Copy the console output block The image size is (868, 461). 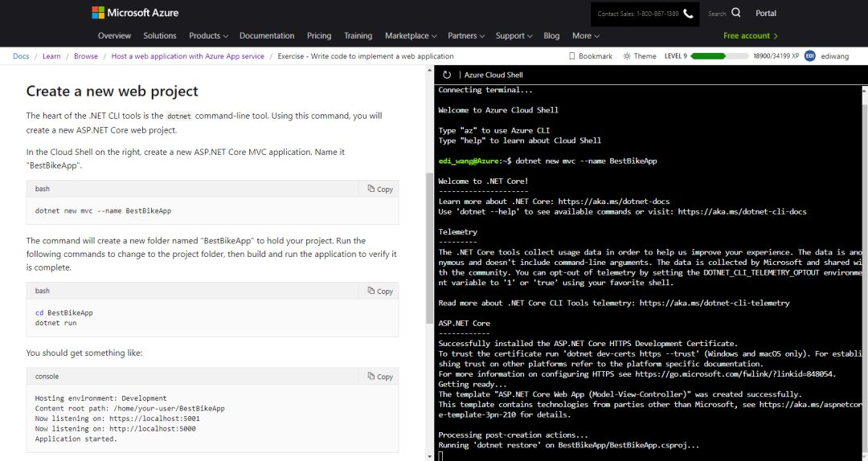379,376
